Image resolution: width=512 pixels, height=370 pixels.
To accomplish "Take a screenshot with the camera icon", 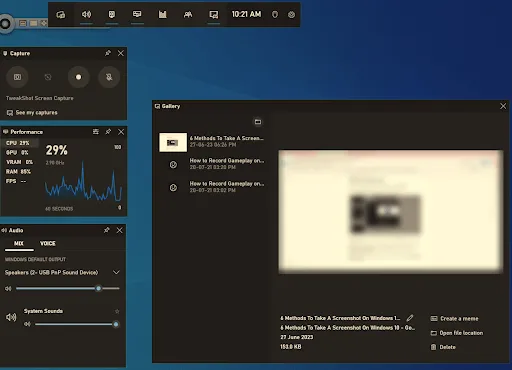I will [x=17, y=77].
